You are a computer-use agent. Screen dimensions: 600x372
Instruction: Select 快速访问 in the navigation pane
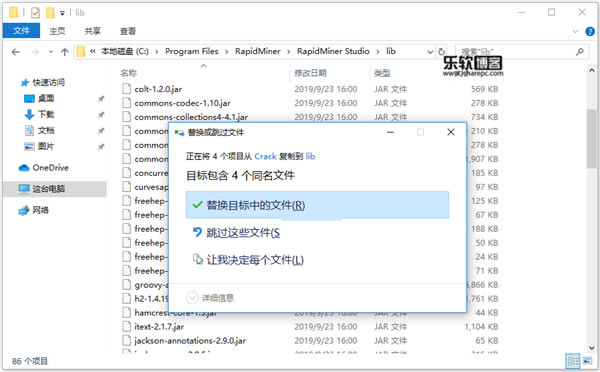pos(48,82)
